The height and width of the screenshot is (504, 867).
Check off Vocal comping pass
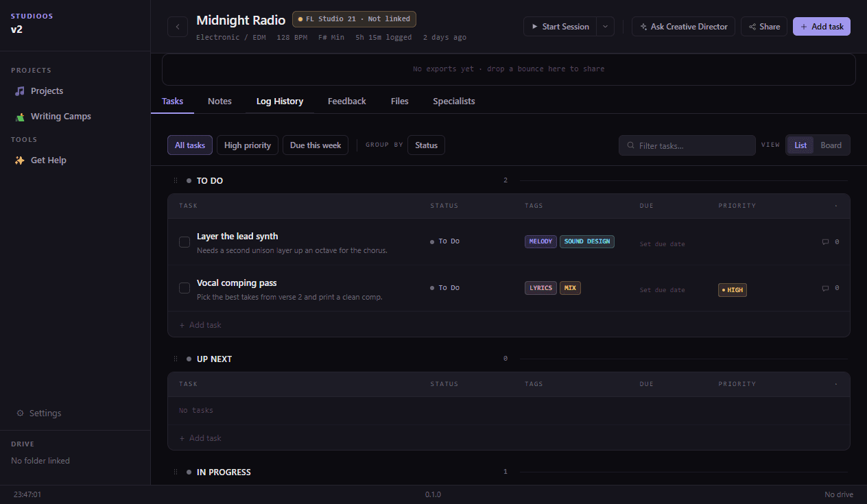(x=185, y=288)
